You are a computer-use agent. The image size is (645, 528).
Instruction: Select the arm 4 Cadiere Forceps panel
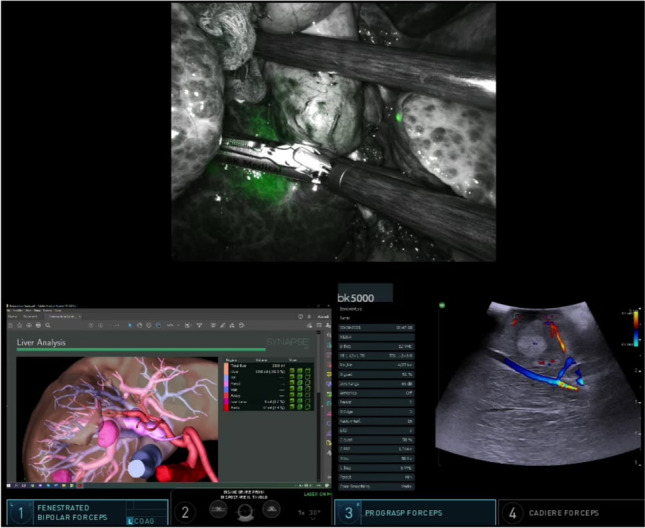[x=570, y=513]
